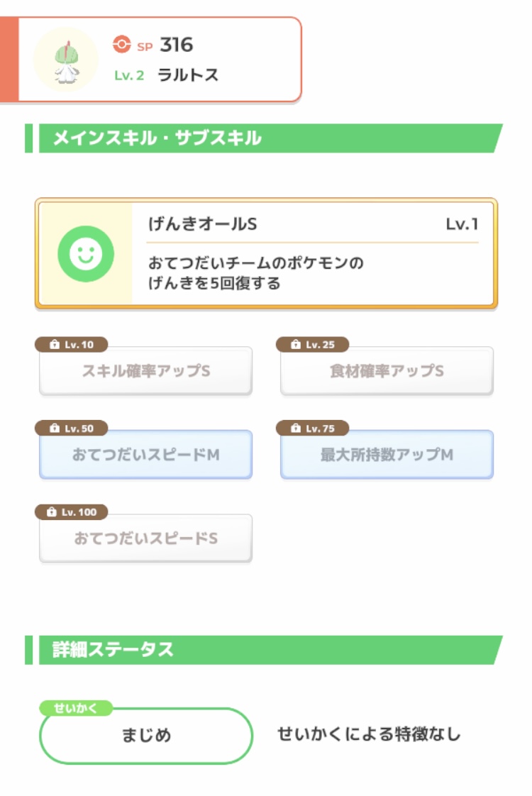This screenshot has height=796, width=532.
Task: Tap the Lv. 100 lock badge
Action: [72, 512]
